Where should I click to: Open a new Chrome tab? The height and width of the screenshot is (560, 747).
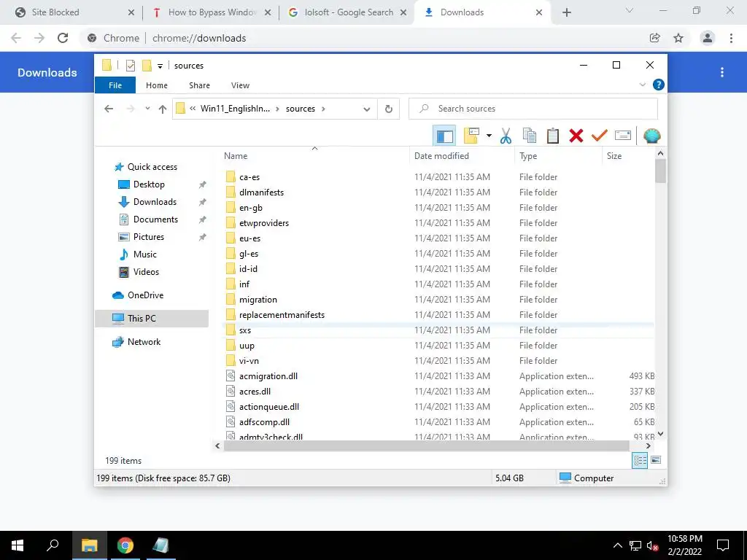[x=566, y=12]
